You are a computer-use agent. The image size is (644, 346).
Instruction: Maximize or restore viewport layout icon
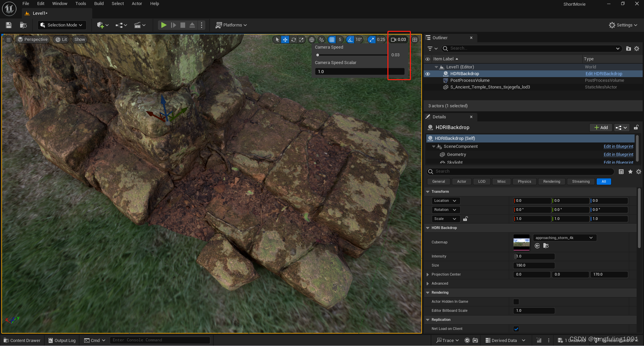pyautogui.click(x=415, y=40)
